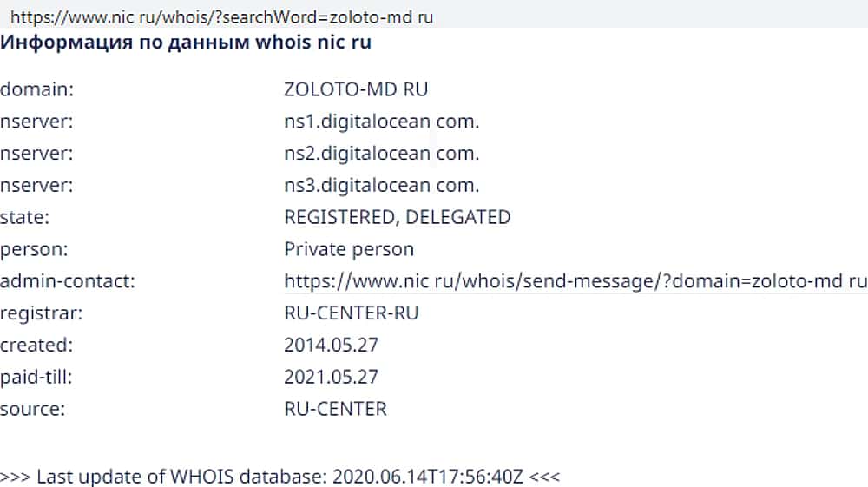The image size is (868, 487).
Task: Select ns2.digitalocean nameserver entry
Action: [x=382, y=154]
